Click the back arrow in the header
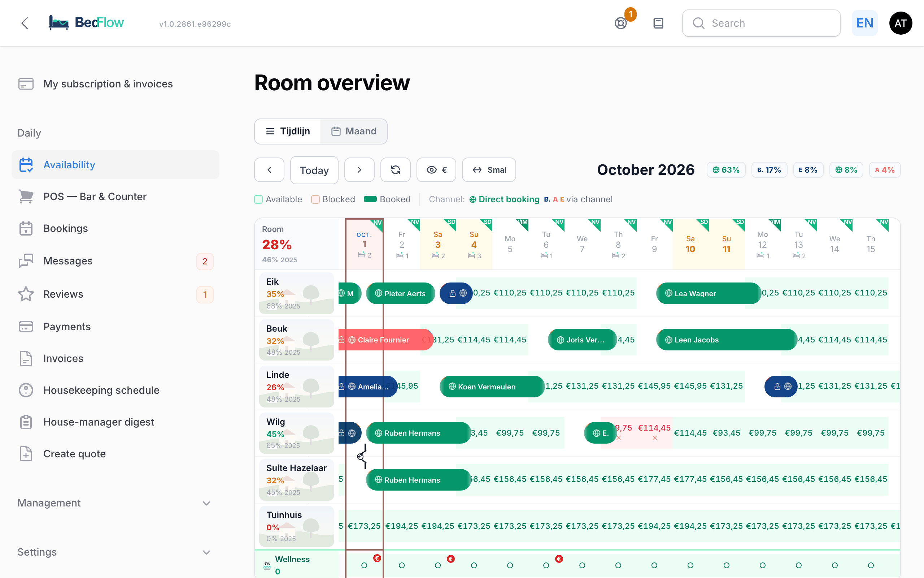924x578 pixels. pos(25,23)
